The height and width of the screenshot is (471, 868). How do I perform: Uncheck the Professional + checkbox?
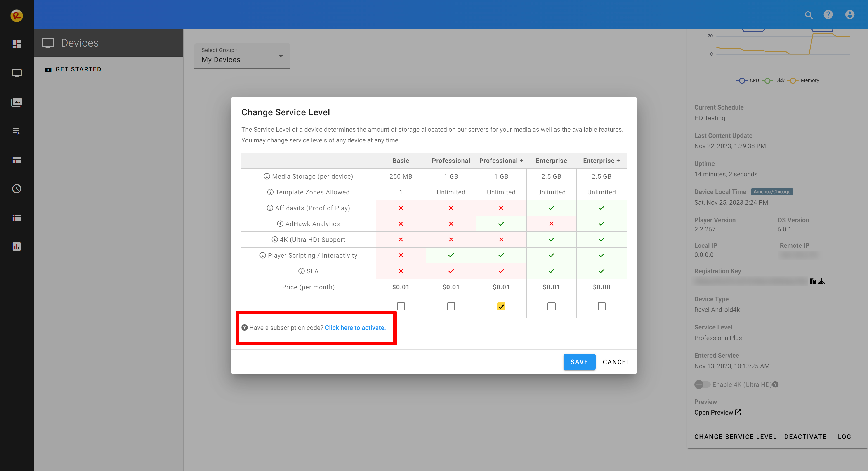(501, 306)
